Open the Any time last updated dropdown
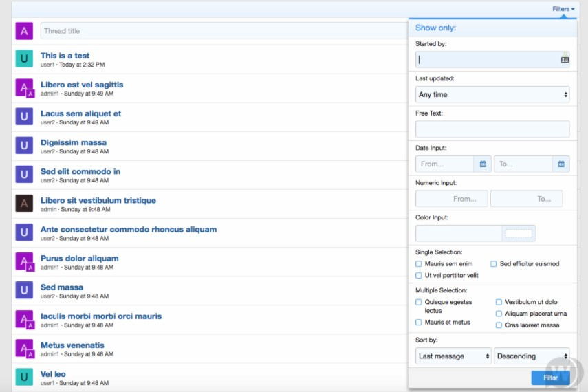The width and height of the screenshot is (588, 392). tap(492, 95)
